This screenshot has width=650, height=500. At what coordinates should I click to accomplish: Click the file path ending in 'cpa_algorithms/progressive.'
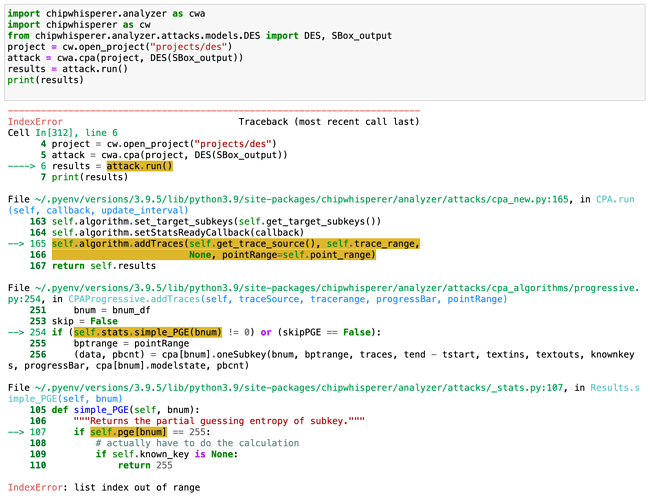(337, 288)
